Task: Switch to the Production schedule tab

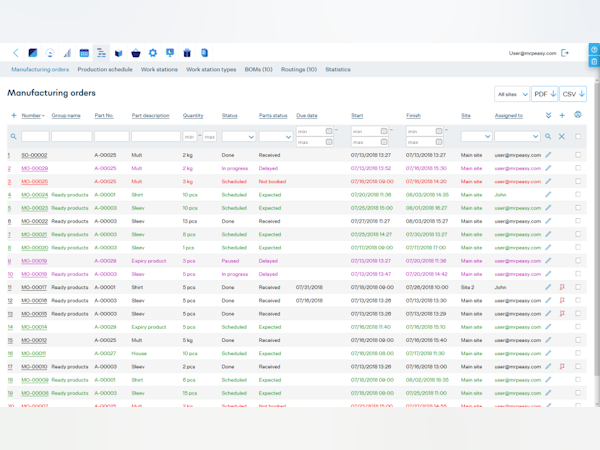Action: point(105,70)
